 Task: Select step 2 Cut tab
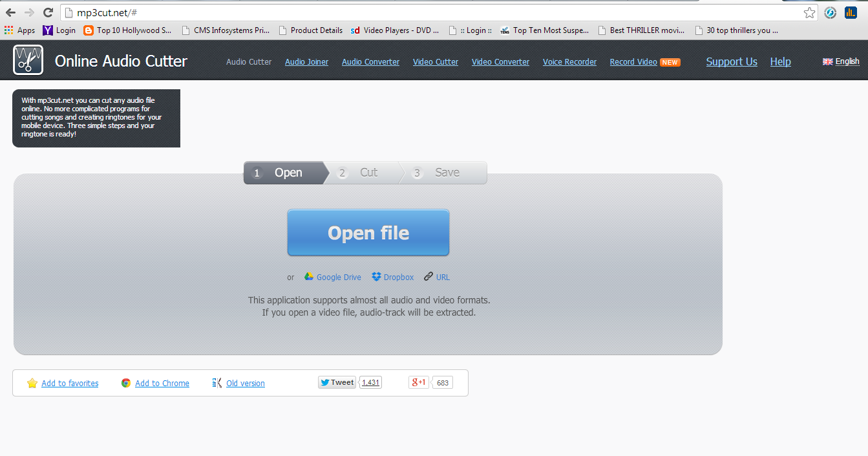pos(365,173)
